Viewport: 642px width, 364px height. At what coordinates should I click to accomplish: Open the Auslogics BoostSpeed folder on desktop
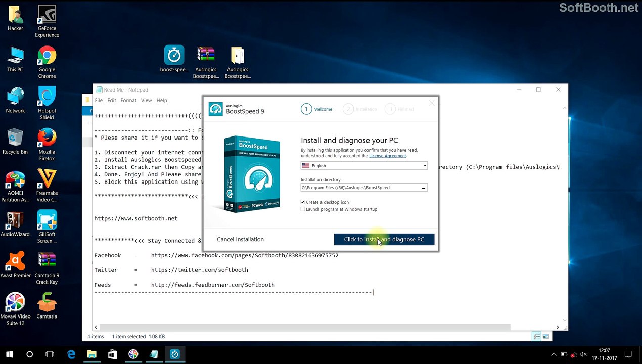(238, 62)
